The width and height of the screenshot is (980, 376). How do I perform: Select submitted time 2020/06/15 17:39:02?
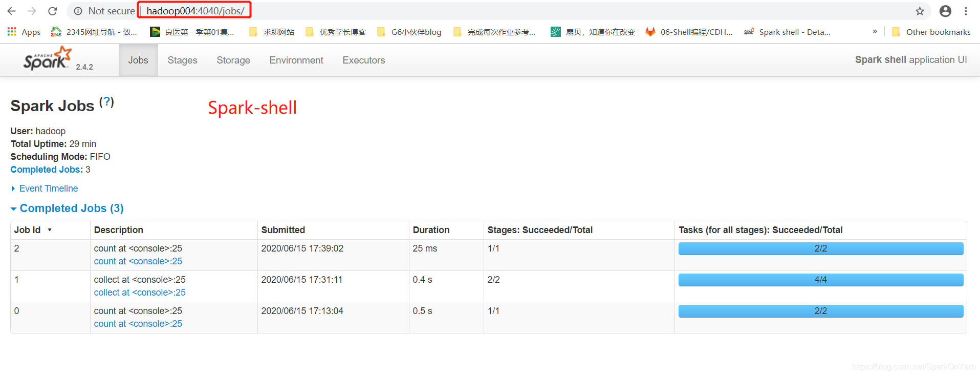(x=302, y=248)
